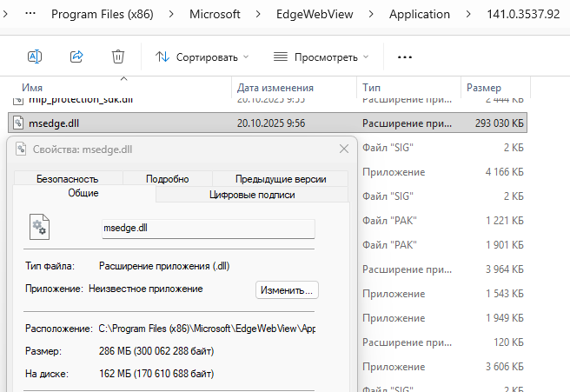570x392 pixels.
Task: Click the Неизвестное приложение text
Action: 146,289
